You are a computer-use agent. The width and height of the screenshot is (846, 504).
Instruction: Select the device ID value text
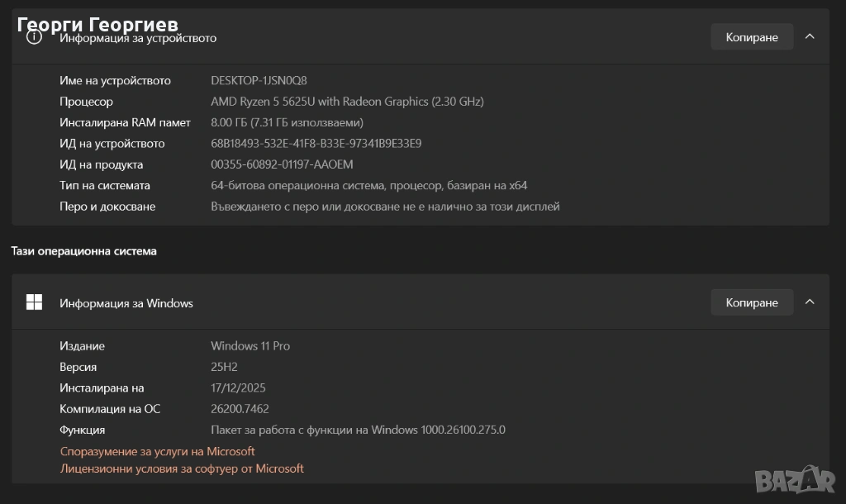pos(316,144)
